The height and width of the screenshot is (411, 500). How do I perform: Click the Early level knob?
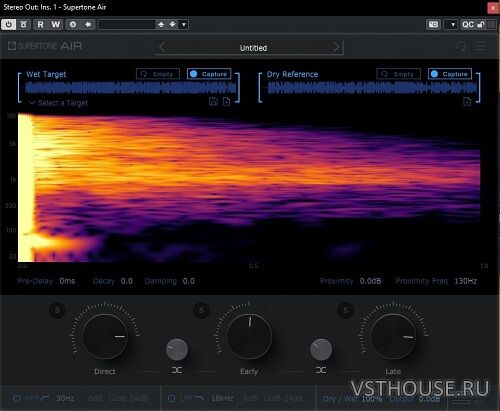click(x=249, y=336)
